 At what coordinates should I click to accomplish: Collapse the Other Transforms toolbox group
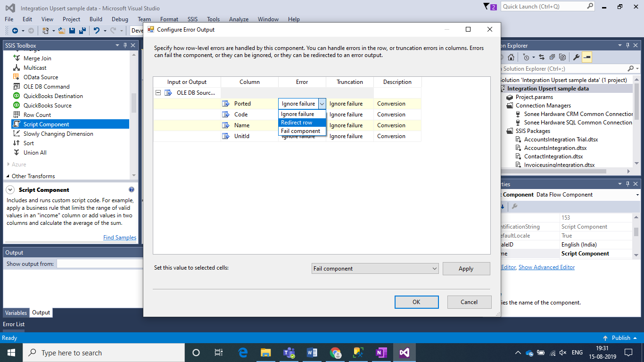coord(8,176)
